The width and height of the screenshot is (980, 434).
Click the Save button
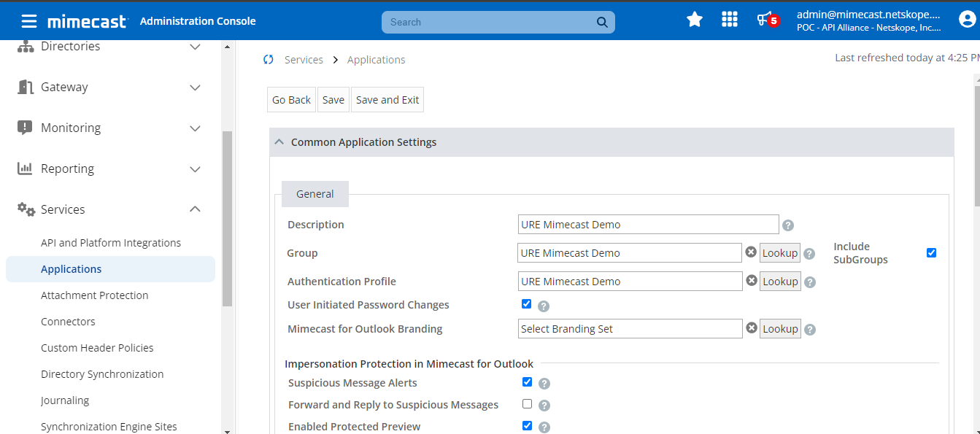[333, 100]
